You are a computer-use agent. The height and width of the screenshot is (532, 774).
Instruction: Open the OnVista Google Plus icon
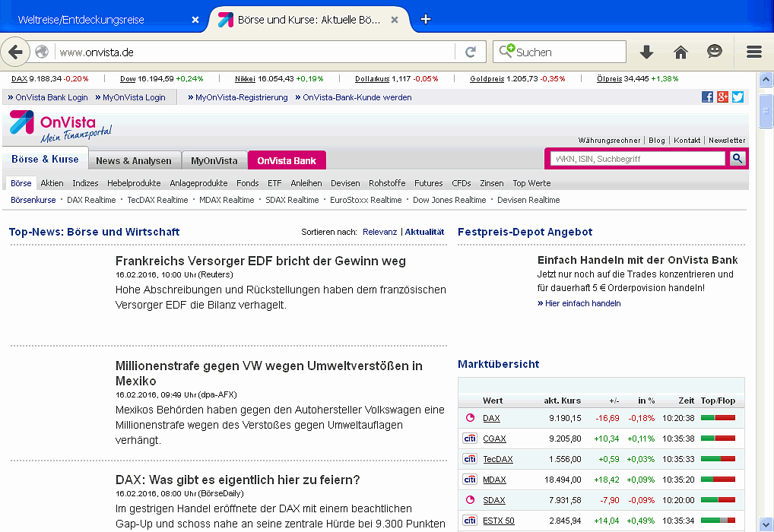click(722, 97)
